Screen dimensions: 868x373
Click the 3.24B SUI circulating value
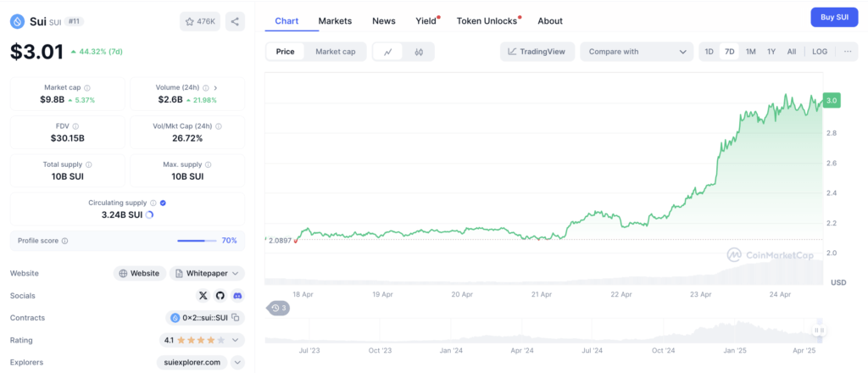click(x=122, y=214)
